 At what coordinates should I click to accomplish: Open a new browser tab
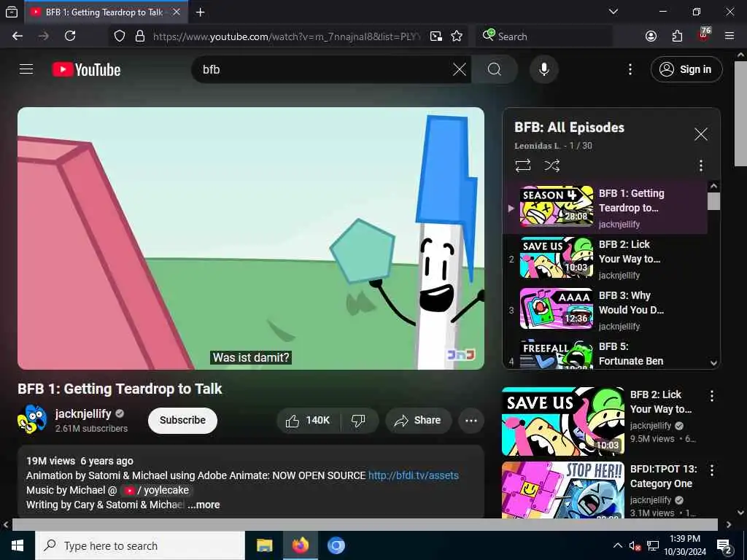(x=201, y=12)
